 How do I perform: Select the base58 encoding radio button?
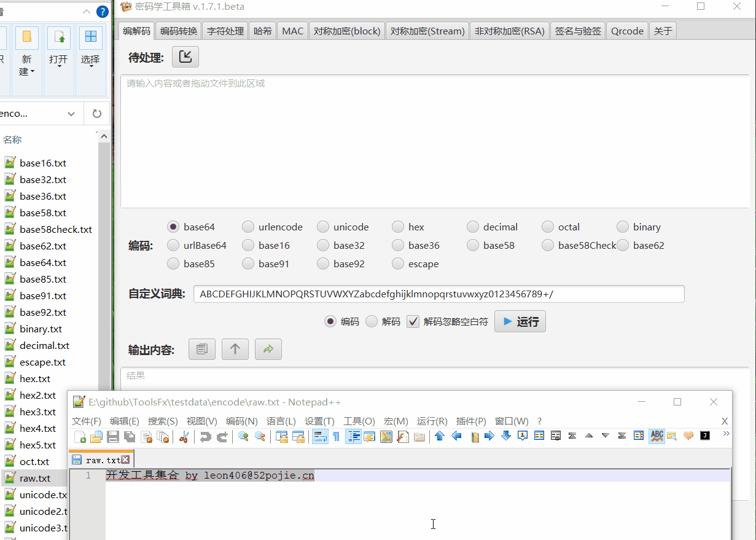472,245
